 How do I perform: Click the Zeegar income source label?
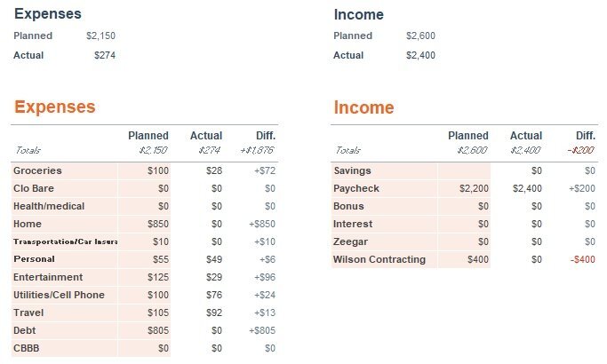[352, 241]
